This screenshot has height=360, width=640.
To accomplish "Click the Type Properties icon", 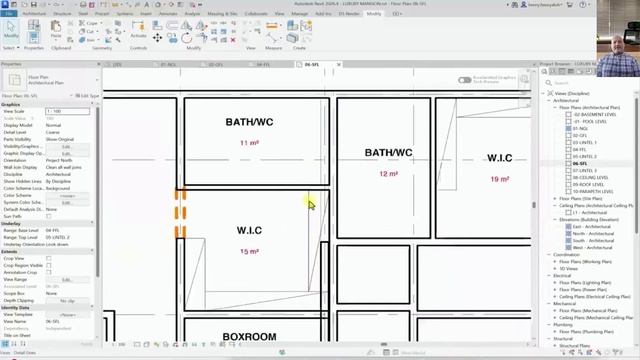I will point(33,25).
